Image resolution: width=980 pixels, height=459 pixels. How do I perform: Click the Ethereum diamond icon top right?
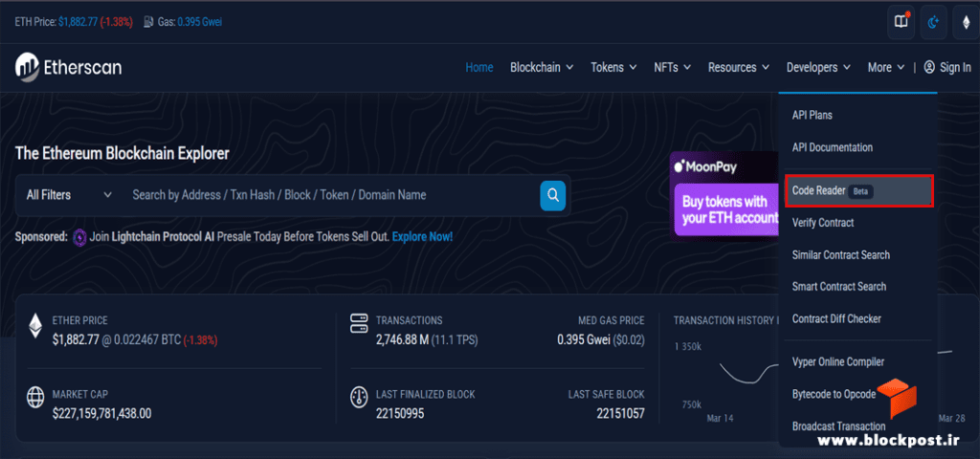967,23
